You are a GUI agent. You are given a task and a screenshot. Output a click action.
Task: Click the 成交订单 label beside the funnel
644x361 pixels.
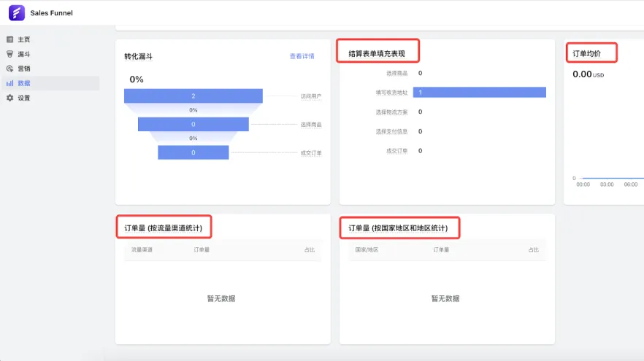tap(311, 153)
